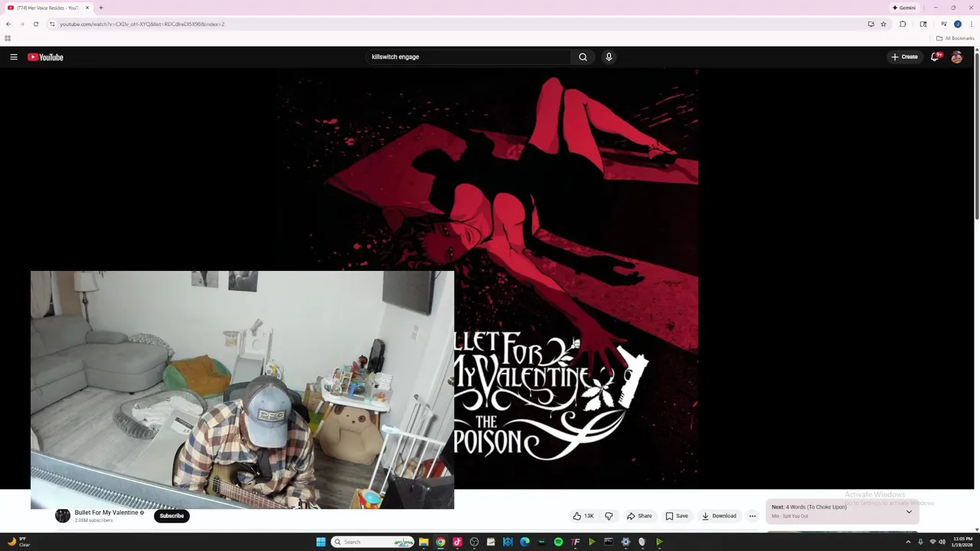Viewport: 980px width, 551px height.
Task: Open the taskbar volume speaker icon
Action: (942, 542)
